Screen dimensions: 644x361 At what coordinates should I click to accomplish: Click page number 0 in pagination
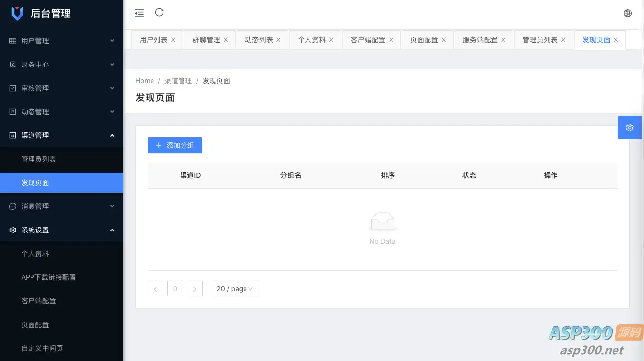[175, 289]
